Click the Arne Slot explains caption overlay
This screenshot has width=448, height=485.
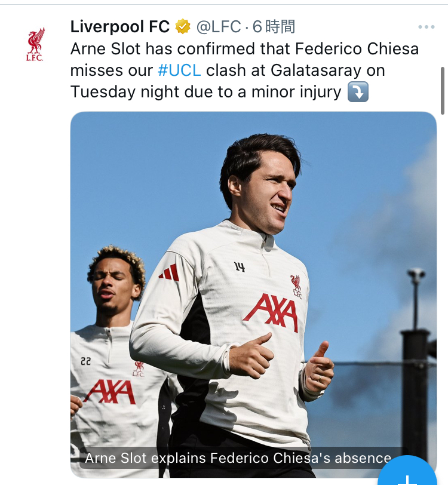coord(238,458)
